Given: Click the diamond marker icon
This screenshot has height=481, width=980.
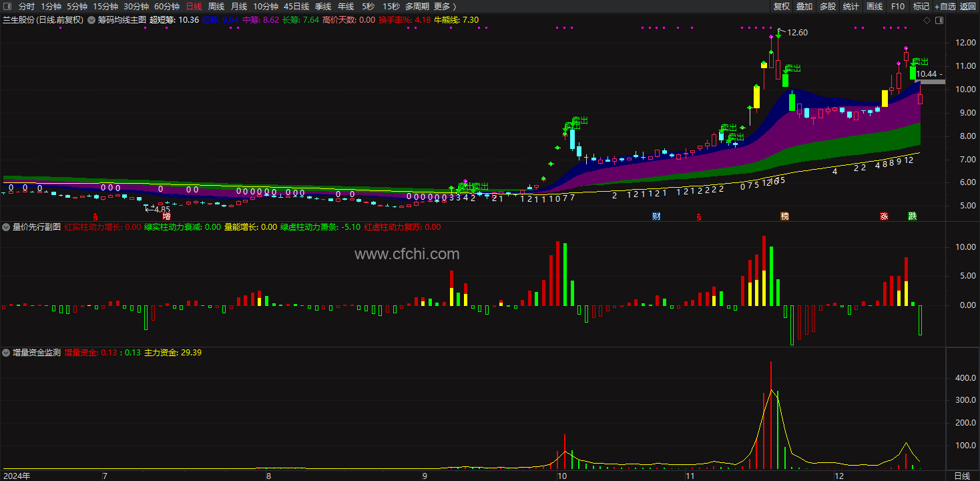Looking at the screenshot, I should click(x=927, y=20).
